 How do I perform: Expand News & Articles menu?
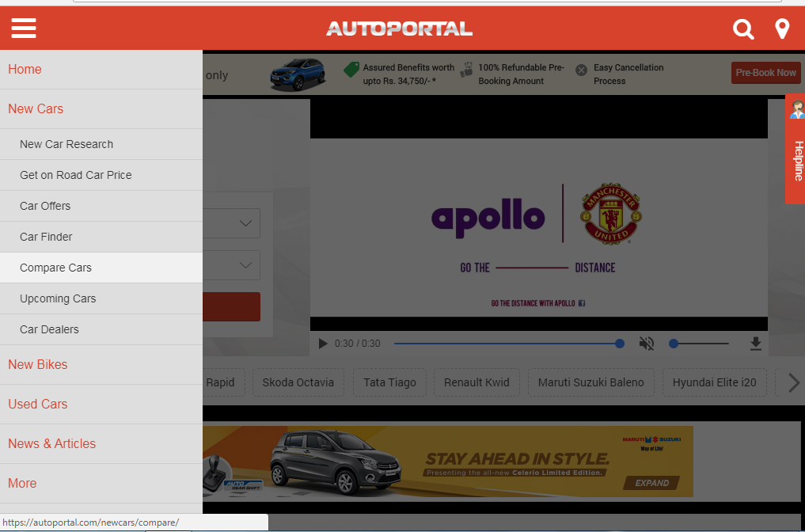tap(101, 443)
